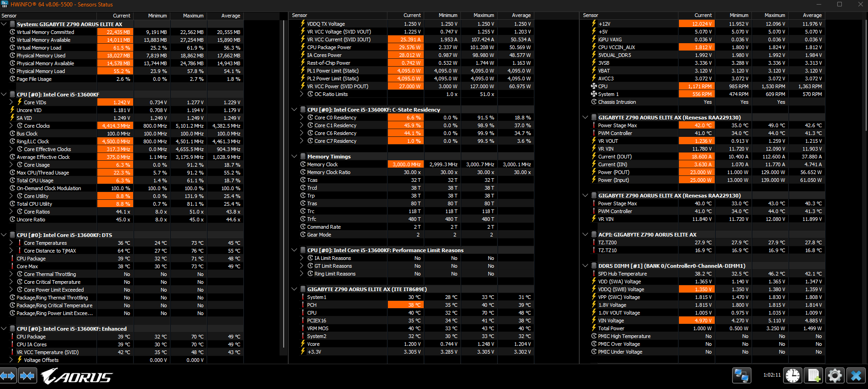Image resolution: width=868 pixels, height=389 pixels.
Task: Collapse the CPU [#0] i5-13600KF: Enhanced section
Action: 4,329
